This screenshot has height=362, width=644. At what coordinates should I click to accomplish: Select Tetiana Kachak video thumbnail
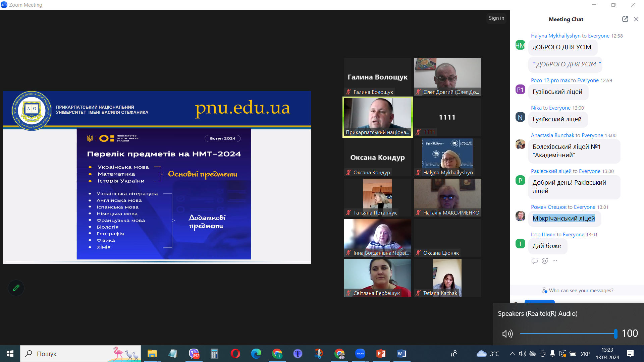coord(447,278)
